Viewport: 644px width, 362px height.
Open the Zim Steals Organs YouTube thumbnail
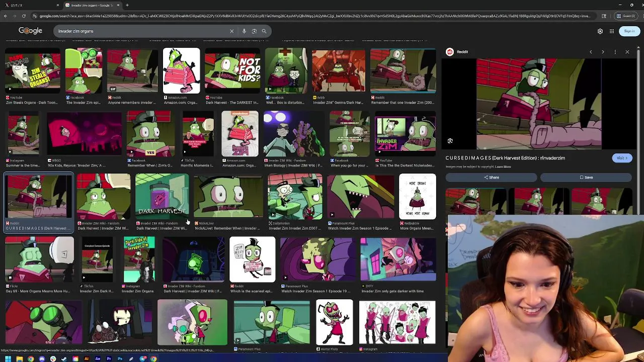(x=33, y=70)
